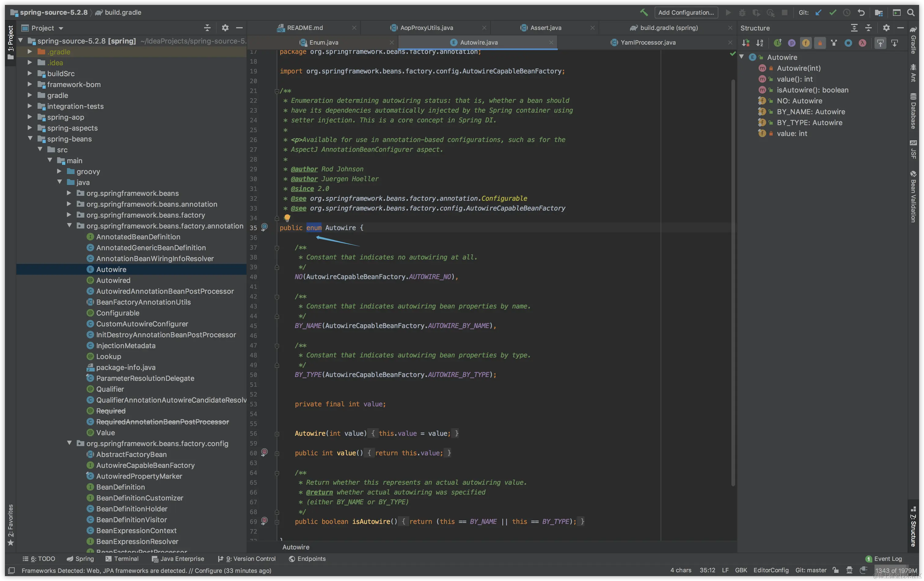Image resolution: width=924 pixels, height=581 pixels.
Task: Toggle Show Fields filter in Structure
Action: [x=806, y=43]
